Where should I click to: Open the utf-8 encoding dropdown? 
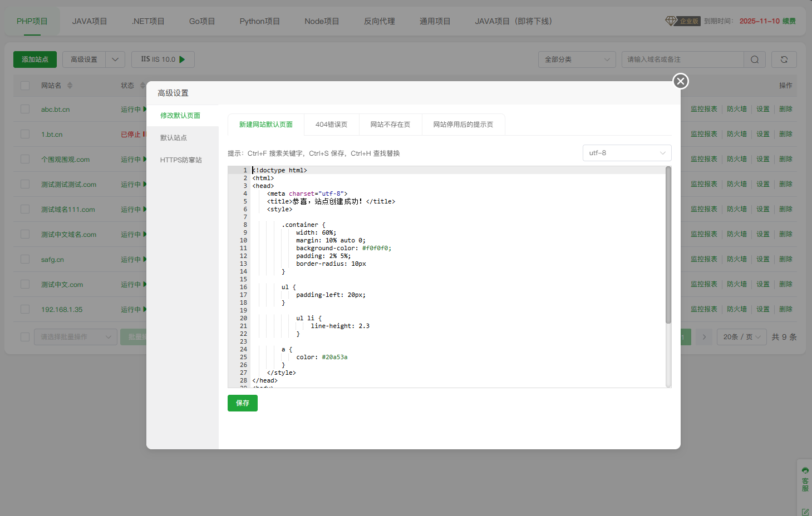pyautogui.click(x=627, y=153)
